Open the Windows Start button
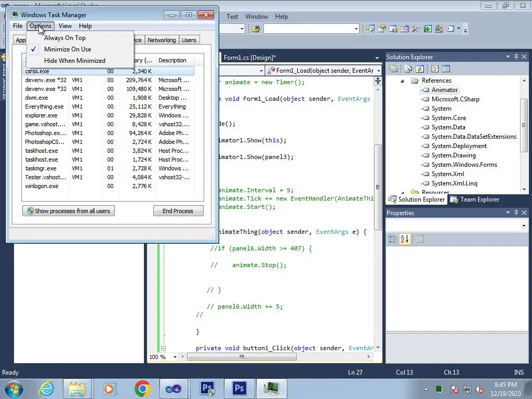The image size is (532, 399). pyautogui.click(x=14, y=389)
